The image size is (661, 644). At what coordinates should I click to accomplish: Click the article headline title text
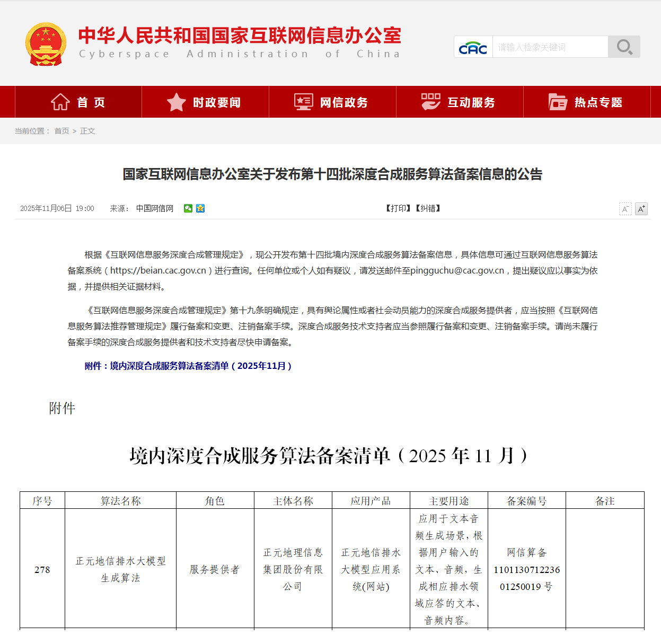(x=332, y=174)
